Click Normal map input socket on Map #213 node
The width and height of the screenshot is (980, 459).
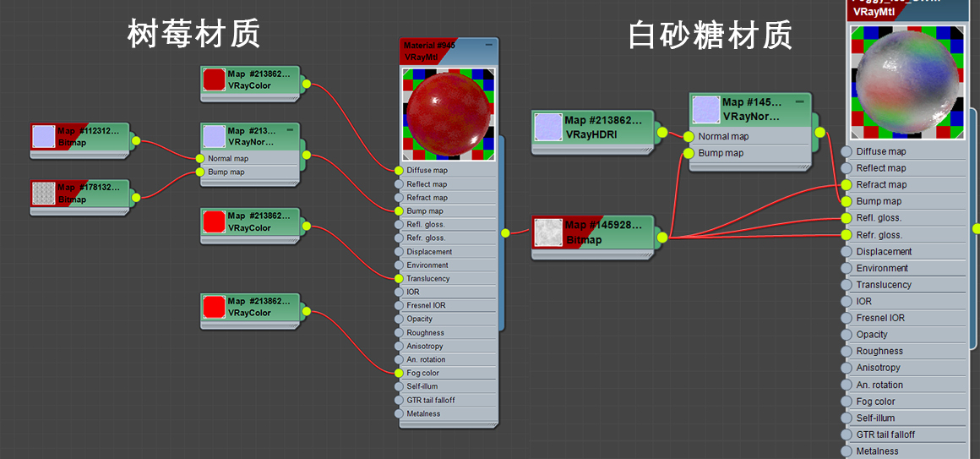200,158
